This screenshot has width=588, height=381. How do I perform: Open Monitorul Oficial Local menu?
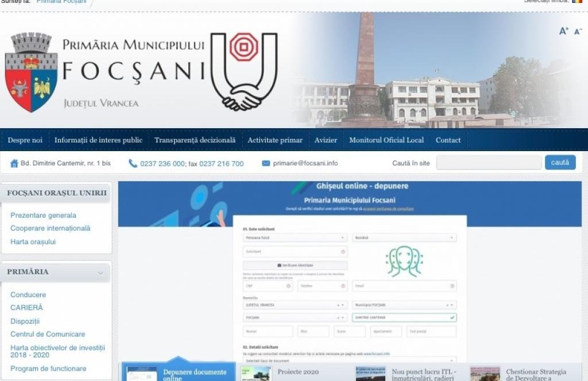[x=386, y=140]
